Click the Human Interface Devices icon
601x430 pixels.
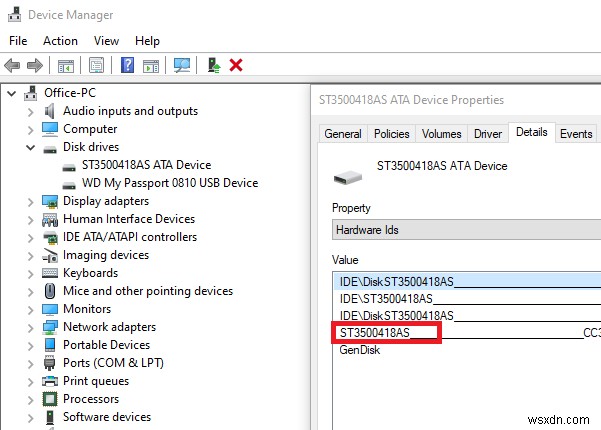coord(50,219)
